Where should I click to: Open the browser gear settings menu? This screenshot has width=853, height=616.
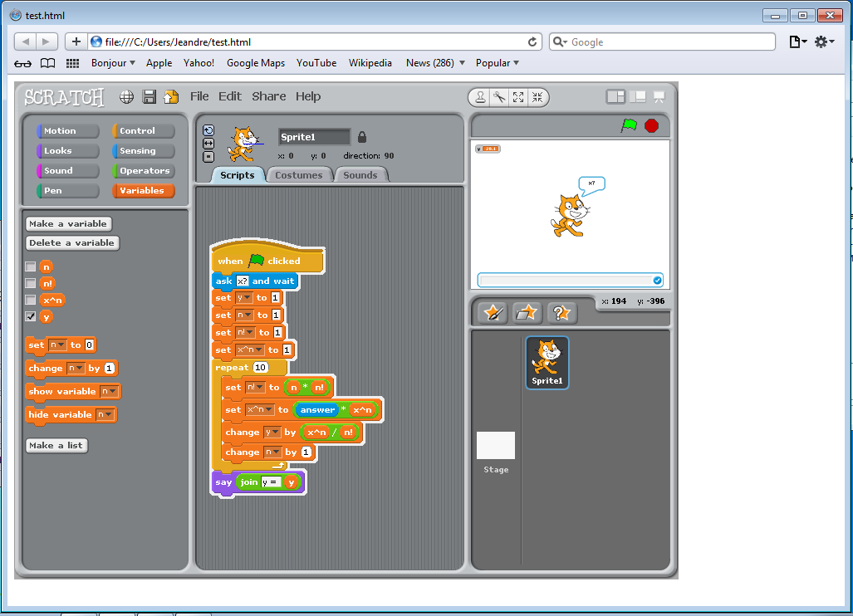tap(824, 42)
